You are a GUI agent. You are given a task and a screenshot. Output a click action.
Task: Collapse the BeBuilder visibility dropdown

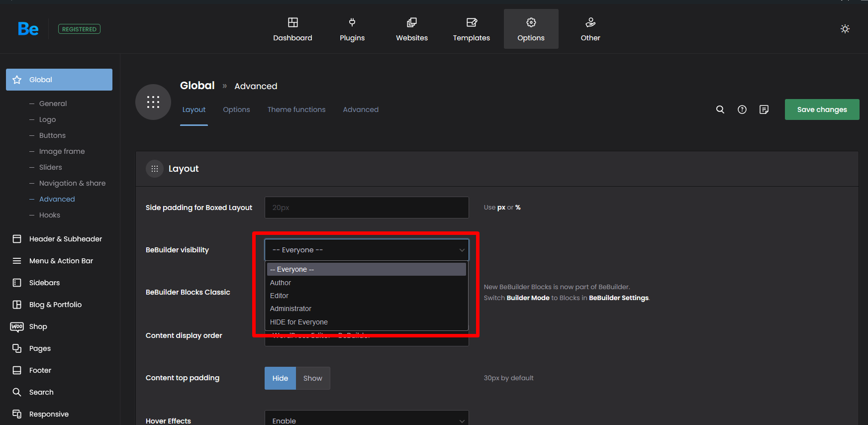367,250
